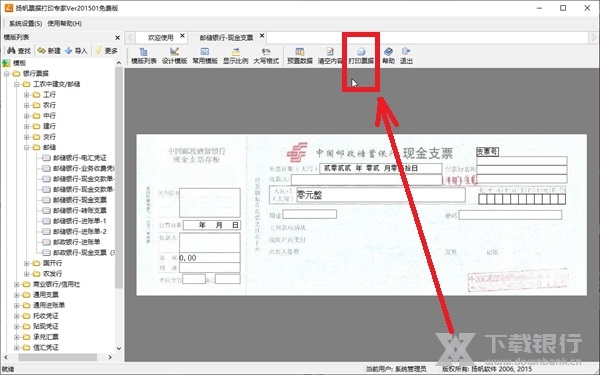
Task: Click the issue date field 贰零贰贰 年
Action: point(380,168)
